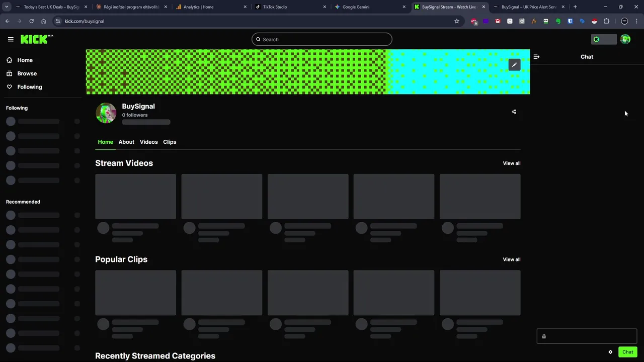644x362 pixels.
Task: Click the chat message input box
Action: point(587,336)
